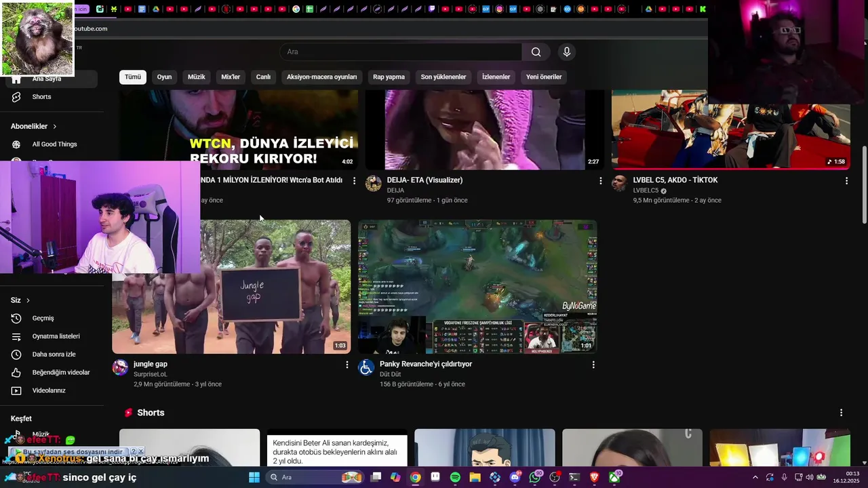Select the Tümü filter chip

point(133,77)
